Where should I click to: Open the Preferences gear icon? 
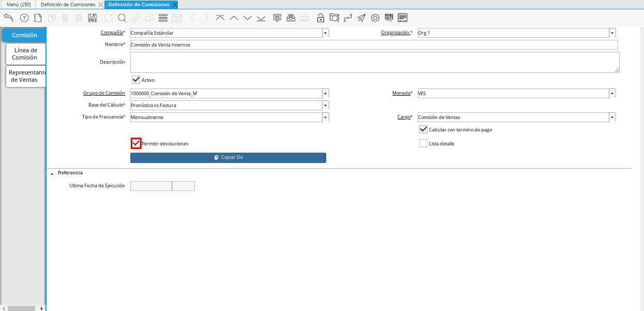click(x=376, y=18)
